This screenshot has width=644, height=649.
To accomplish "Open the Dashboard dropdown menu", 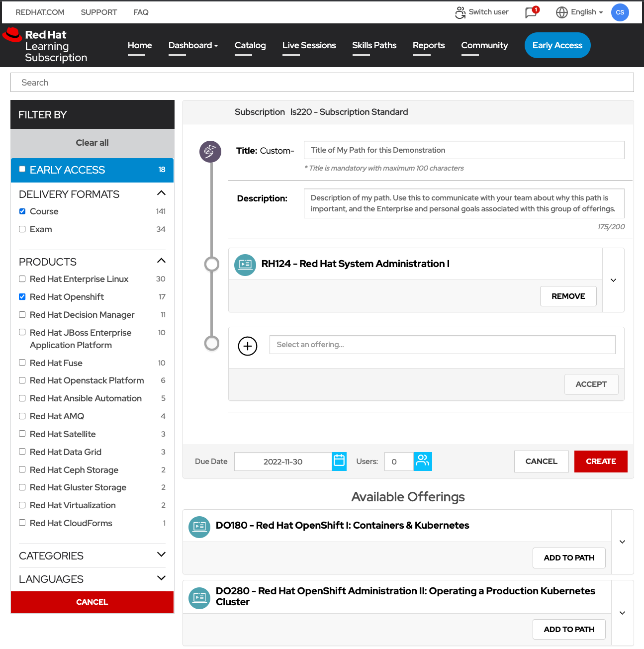I will click(x=193, y=45).
